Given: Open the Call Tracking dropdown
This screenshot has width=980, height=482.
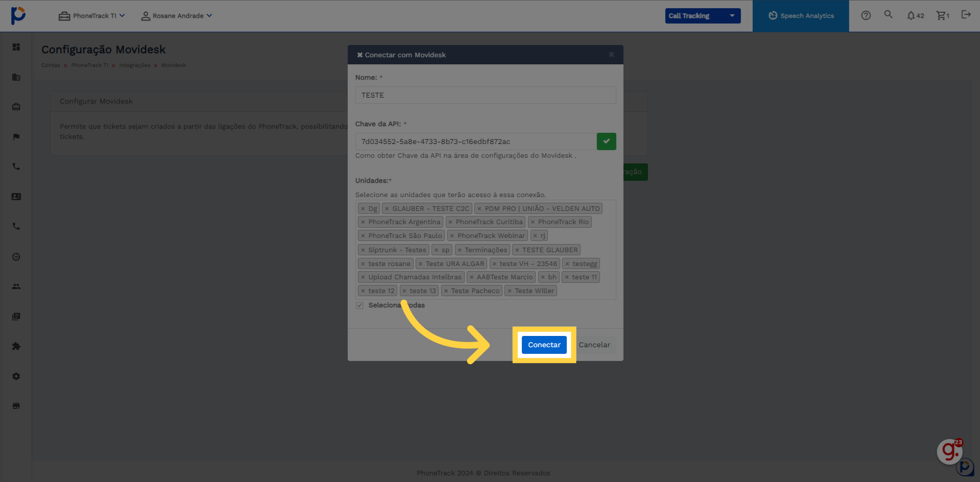Looking at the screenshot, I should click(x=703, y=16).
